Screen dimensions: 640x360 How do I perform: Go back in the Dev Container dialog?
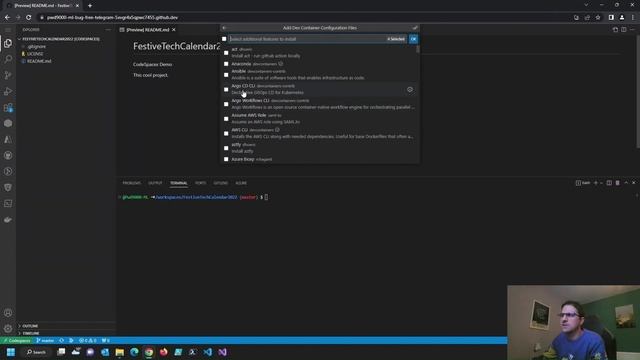point(224,28)
